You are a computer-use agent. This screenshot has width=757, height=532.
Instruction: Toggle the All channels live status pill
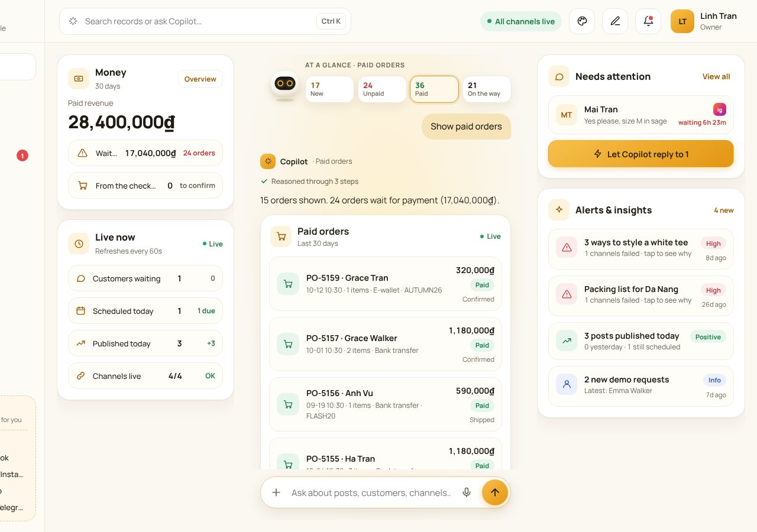[521, 21]
